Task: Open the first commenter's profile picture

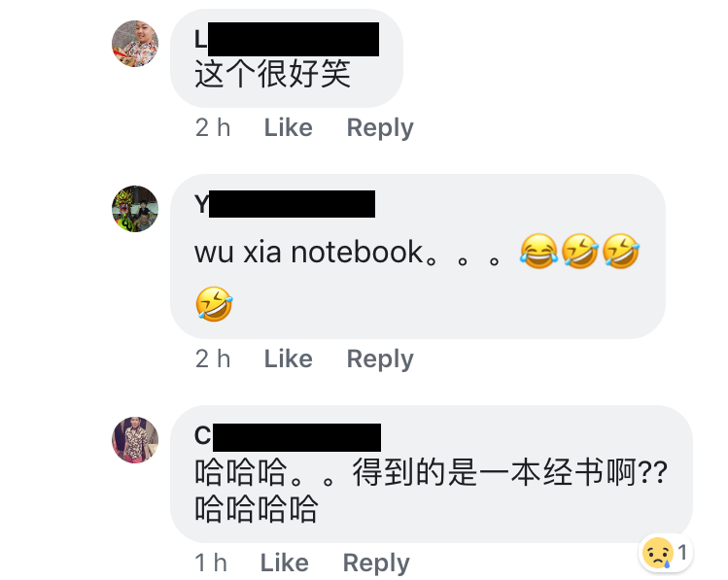Action: point(135,43)
